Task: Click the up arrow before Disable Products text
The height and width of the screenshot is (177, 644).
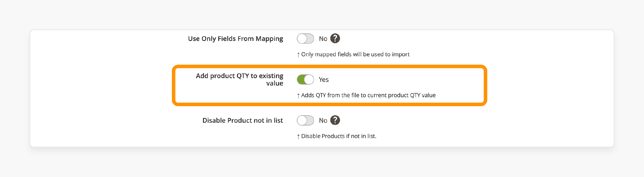Action: pos(298,136)
